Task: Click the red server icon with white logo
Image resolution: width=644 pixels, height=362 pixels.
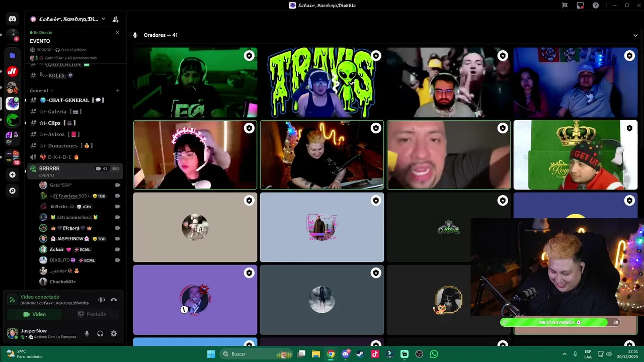Action: 13,71
